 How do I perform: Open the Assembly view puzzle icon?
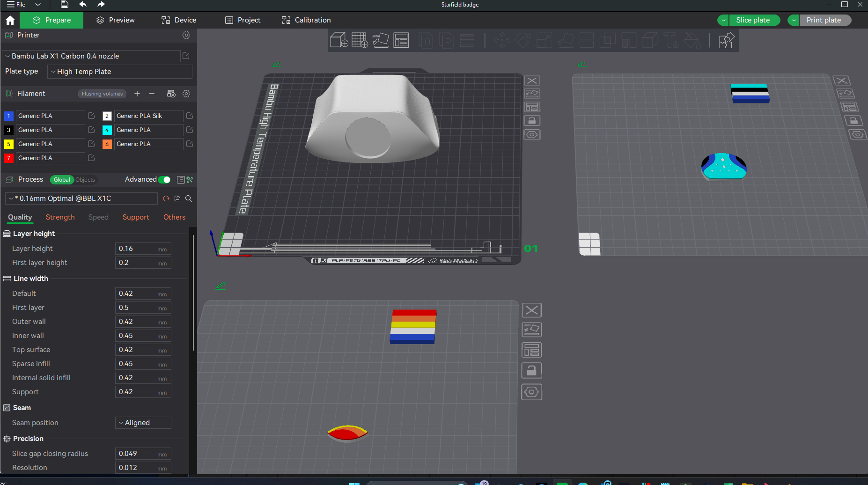[x=726, y=40]
